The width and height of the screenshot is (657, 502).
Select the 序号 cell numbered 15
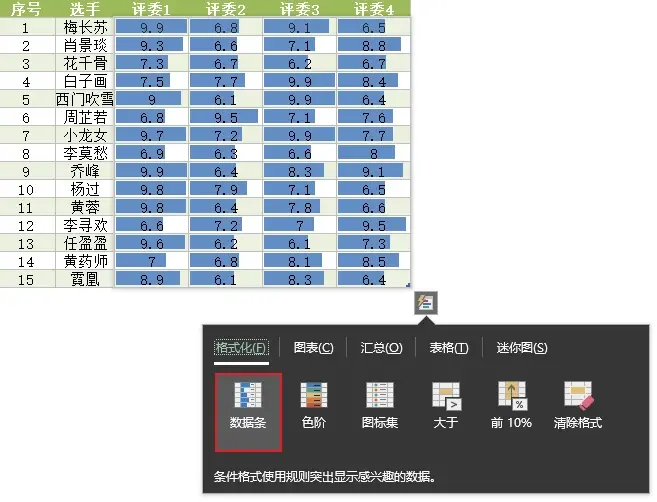27,279
